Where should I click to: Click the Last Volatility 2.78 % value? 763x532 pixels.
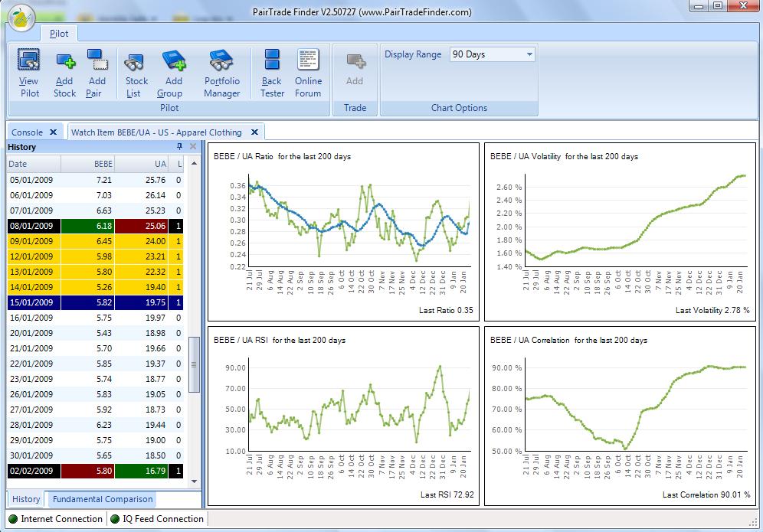tap(712, 310)
